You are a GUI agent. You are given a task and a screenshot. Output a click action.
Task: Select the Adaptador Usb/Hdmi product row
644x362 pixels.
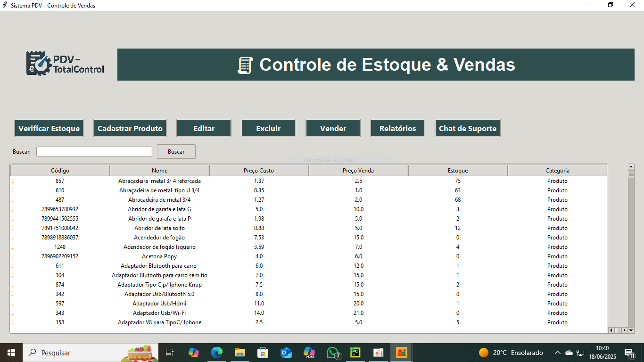coord(159,304)
